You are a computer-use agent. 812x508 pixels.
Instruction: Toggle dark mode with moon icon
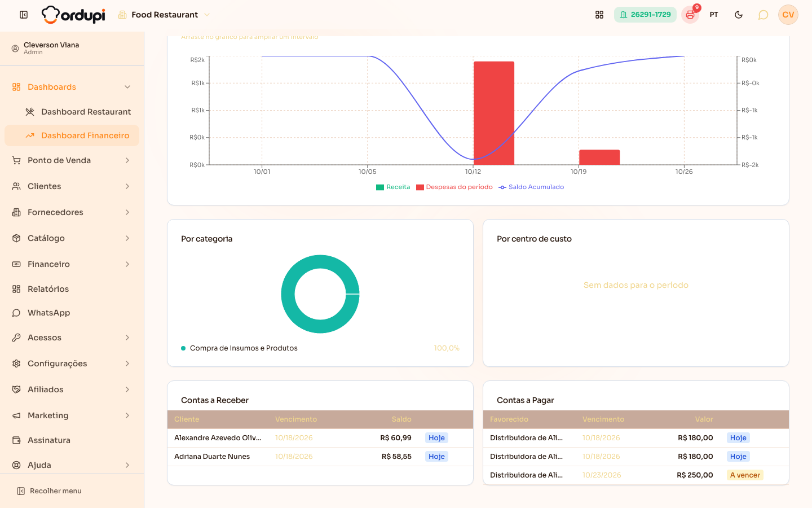[739, 15]
